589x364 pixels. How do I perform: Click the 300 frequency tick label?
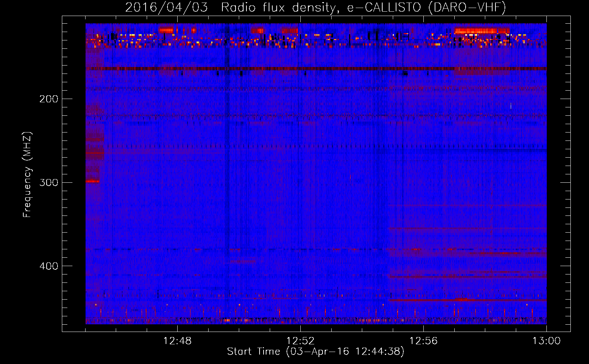49,182
